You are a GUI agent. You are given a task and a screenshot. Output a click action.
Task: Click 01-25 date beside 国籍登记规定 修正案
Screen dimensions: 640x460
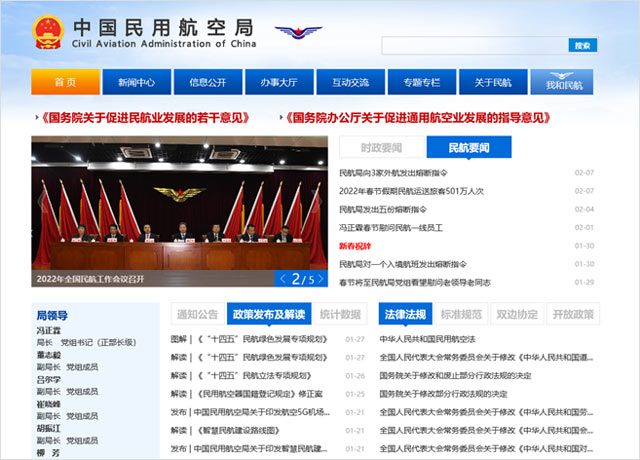(x=355, y=394)
